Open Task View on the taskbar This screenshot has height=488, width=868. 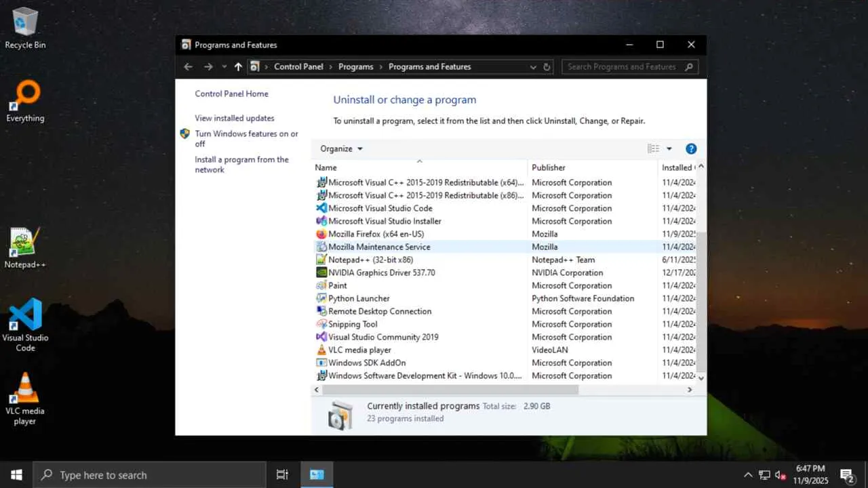(282, 474)
